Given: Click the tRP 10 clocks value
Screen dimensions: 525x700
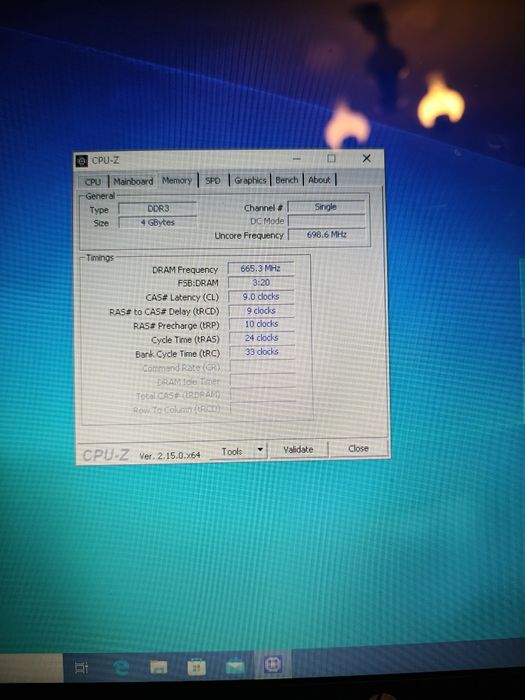Looking at the screenshot, I should 261,324.
